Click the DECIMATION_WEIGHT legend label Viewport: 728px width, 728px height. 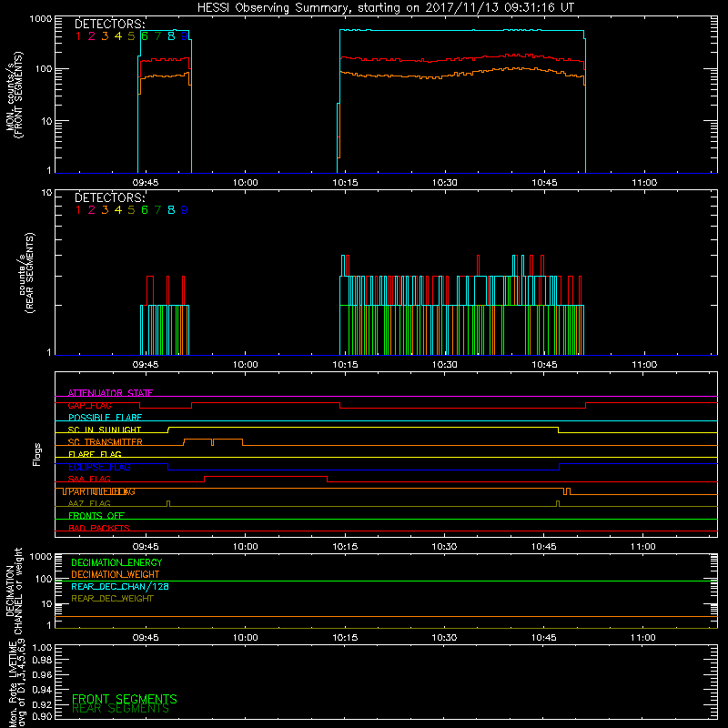pyautogui.click(x=116, y=574)
